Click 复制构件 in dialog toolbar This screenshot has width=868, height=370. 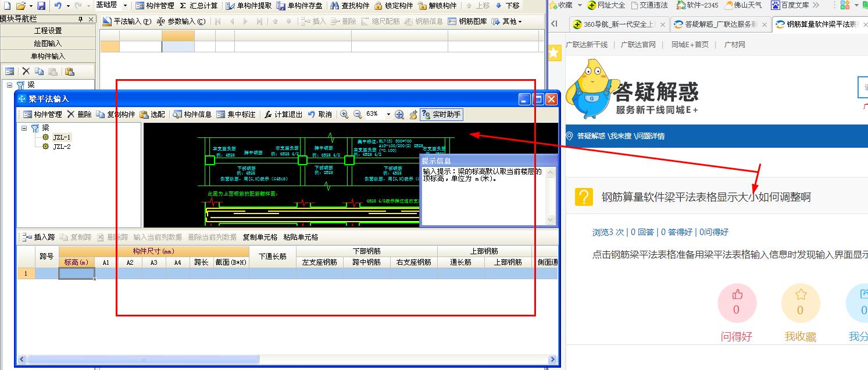tap(116, 115)
